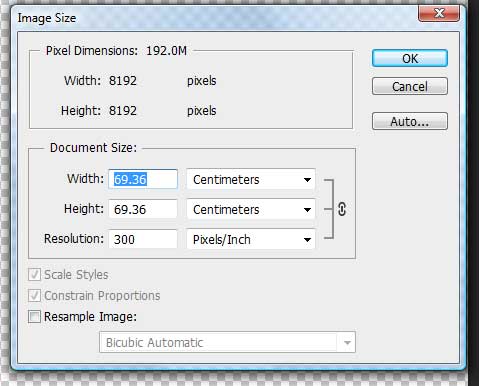Toggle the Scale Styles checkbox
Screen dimensions: 479x386
click(34, 275)
